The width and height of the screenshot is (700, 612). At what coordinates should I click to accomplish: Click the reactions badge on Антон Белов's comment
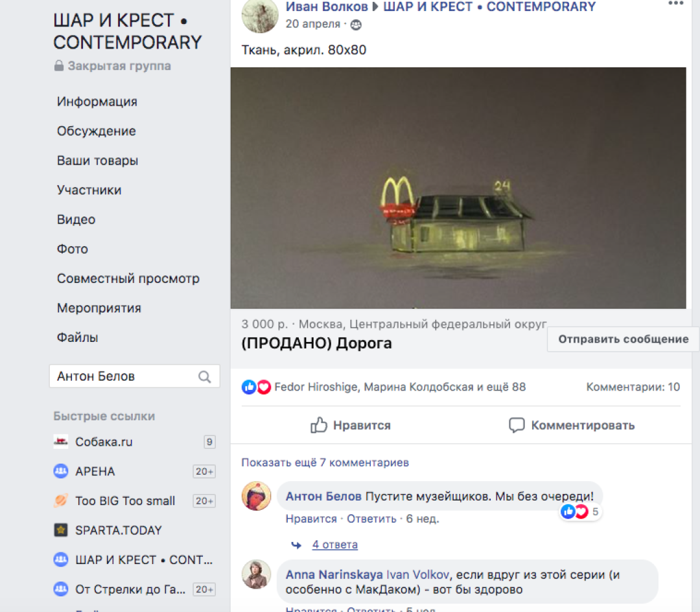point(580,512)
